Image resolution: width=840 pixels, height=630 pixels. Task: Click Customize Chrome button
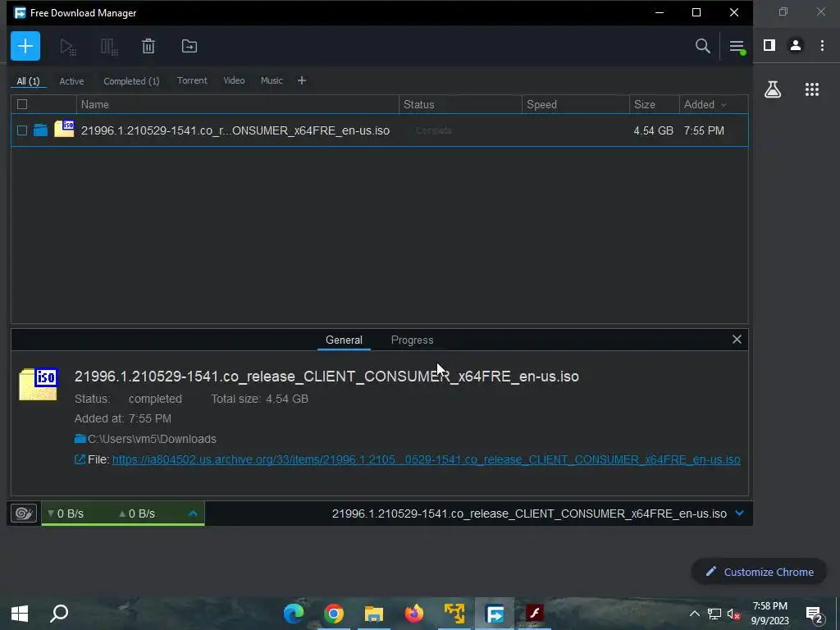[759, 572]
